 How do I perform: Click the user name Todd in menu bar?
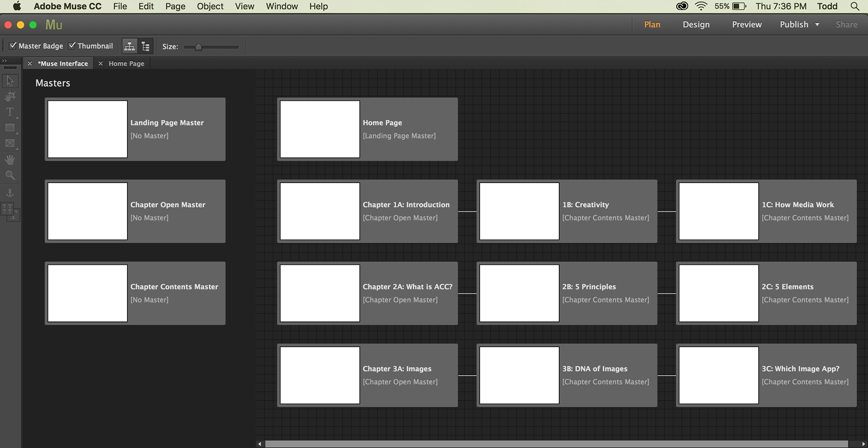click(x=827, y=6)
